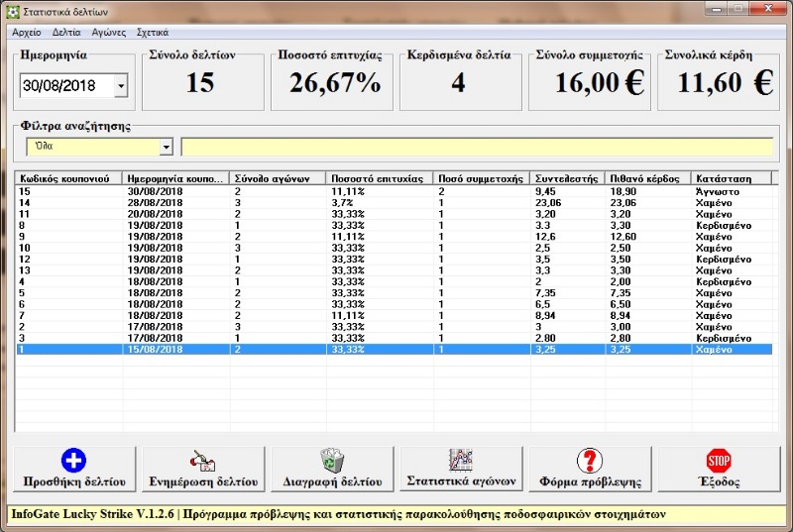Click the Ενημέρωση δελτίου update icon

coord(202,461)
